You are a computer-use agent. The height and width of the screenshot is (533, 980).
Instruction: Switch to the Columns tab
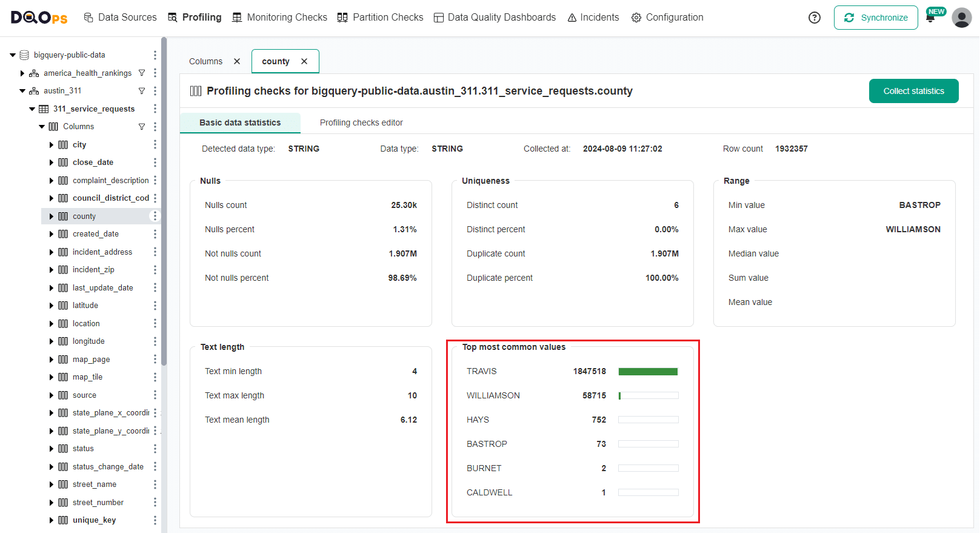pyautogui.click(x=205, y=61)
